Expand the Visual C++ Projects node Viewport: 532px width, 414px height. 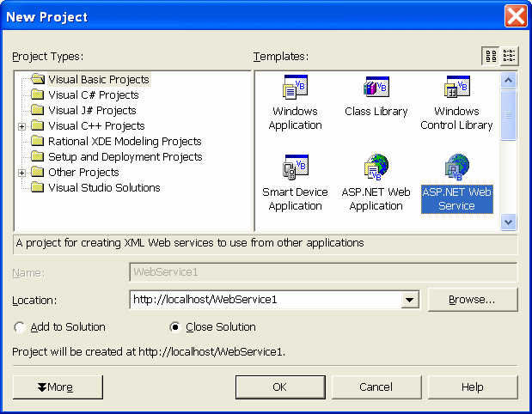[x=21, y=126]
